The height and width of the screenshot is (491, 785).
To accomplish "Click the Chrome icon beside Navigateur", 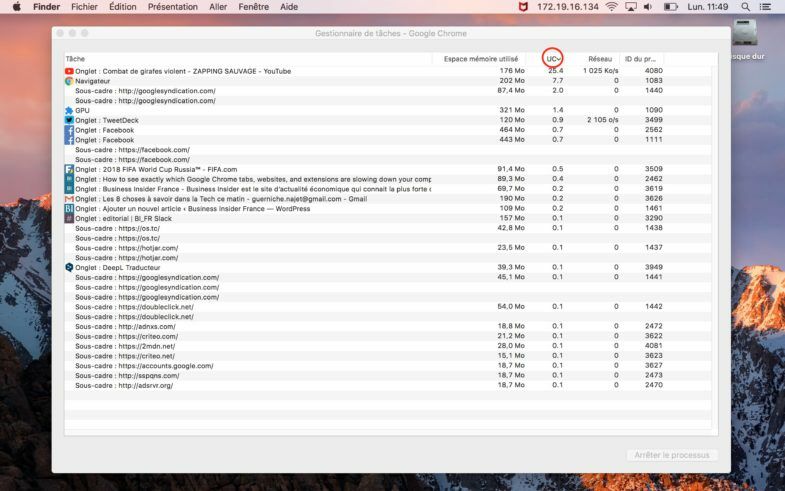I will 69,81.
